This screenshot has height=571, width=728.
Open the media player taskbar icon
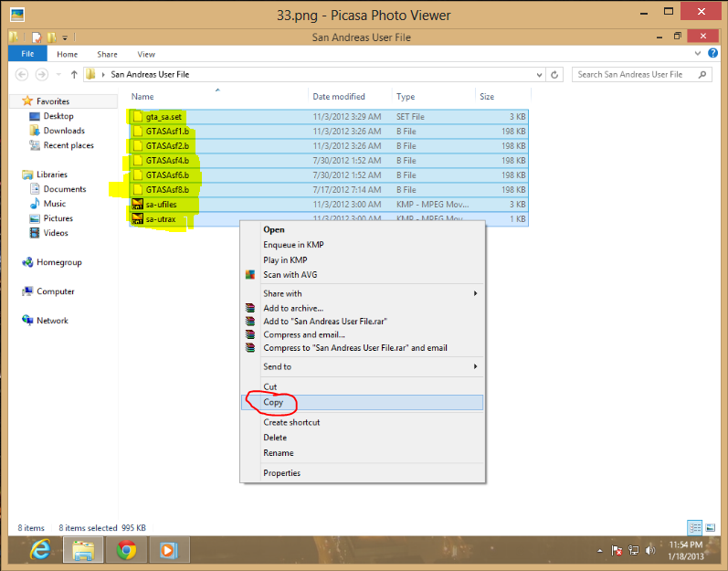point(168,551)
